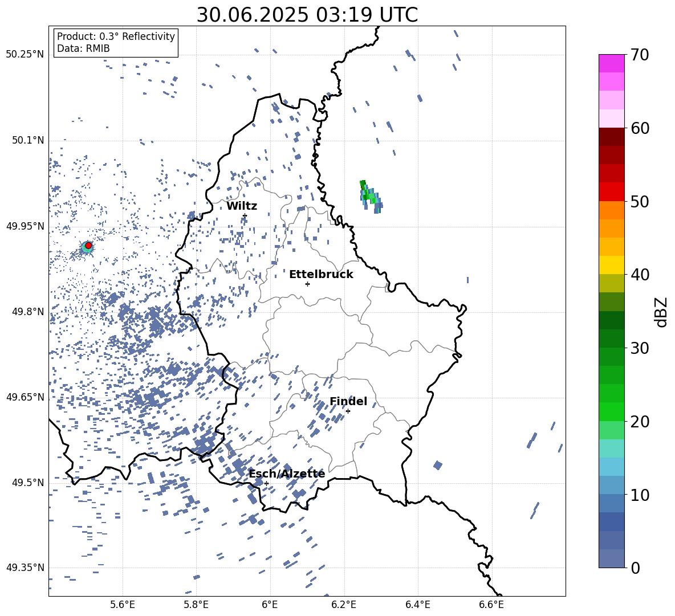
Task: Click the Esch/Alzette city label
Action: coord(287,474)
